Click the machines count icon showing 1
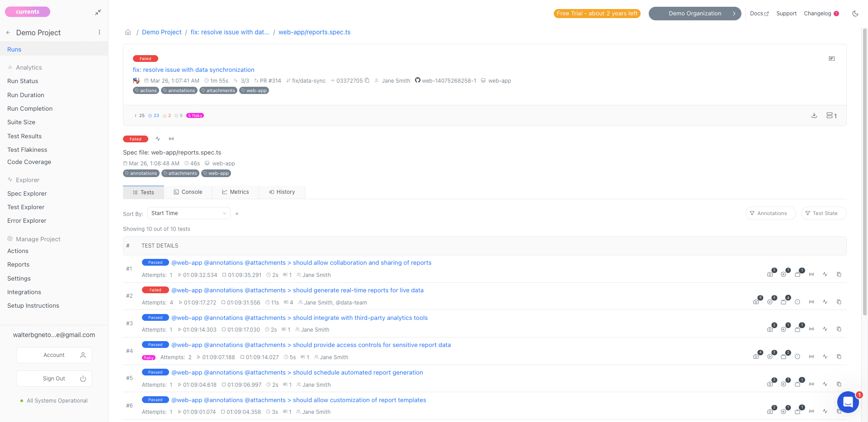Image resolution: width=868 pixels, height=422 pixels. (831, 116)
